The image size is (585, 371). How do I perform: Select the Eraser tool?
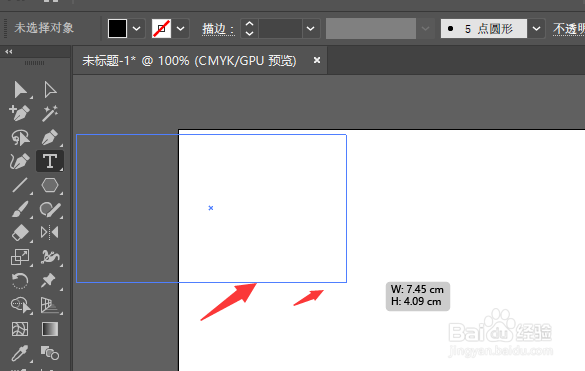(x=20, y=233)
